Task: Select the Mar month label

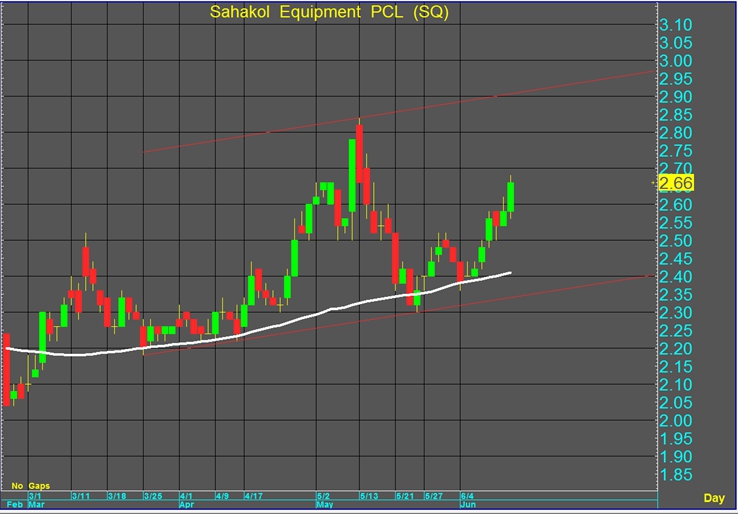Action: pos(37,504)
